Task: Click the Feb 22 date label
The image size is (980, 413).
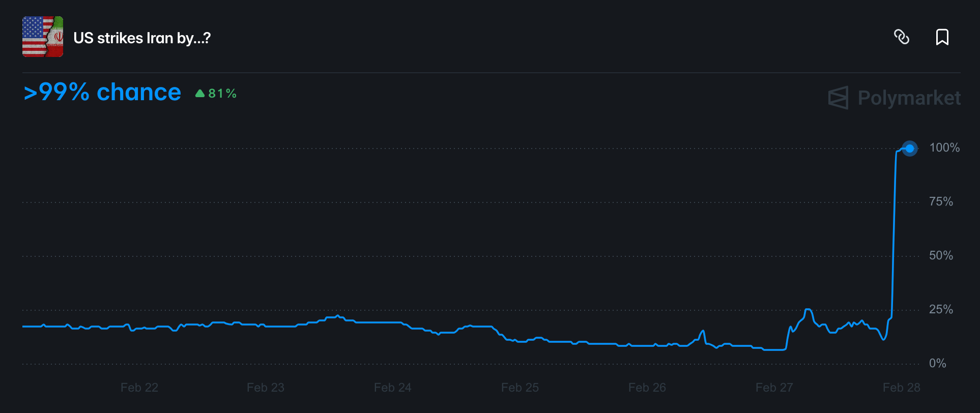Action: (139, 388)
